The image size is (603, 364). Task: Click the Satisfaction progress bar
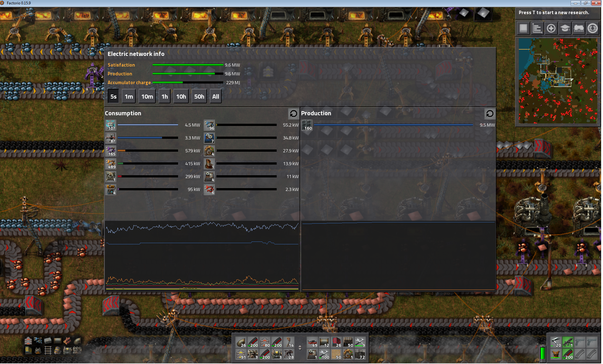pyautogui.click(x=188, y=65)
